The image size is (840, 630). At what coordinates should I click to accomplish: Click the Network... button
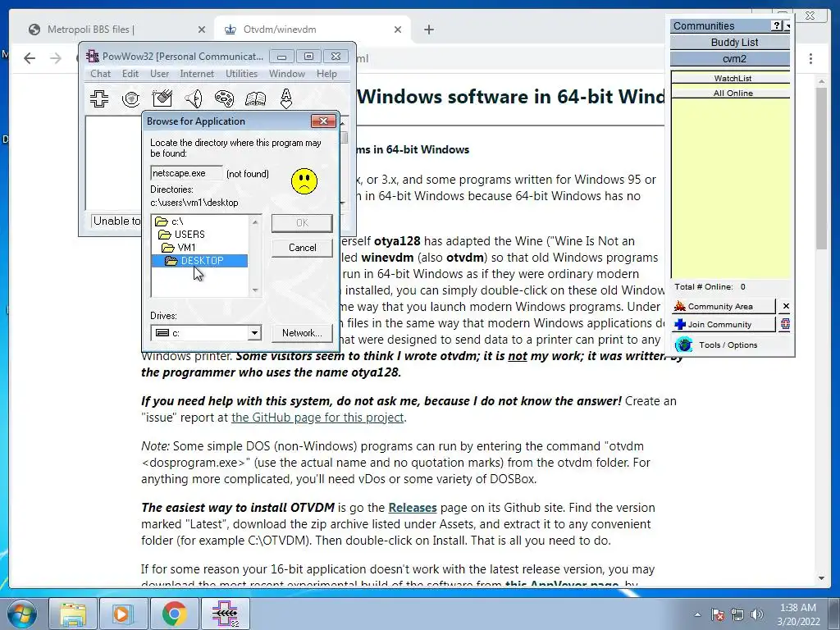[302, 333]
